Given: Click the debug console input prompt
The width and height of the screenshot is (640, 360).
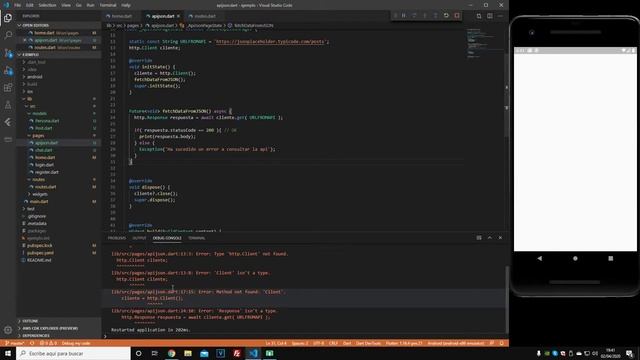Looking at the screenshot, I should point(304,336).
